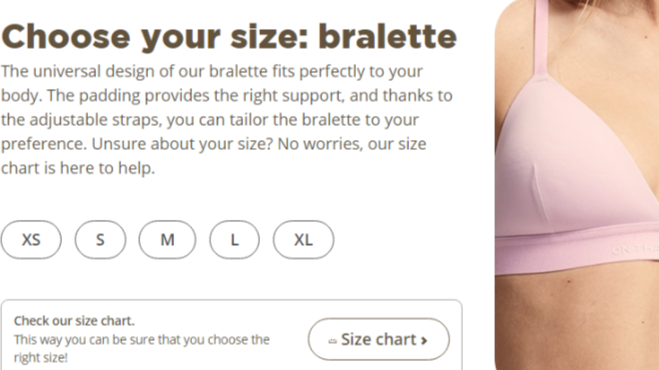
Task: Click the bralette description paragraph
Action: (227, 119)
